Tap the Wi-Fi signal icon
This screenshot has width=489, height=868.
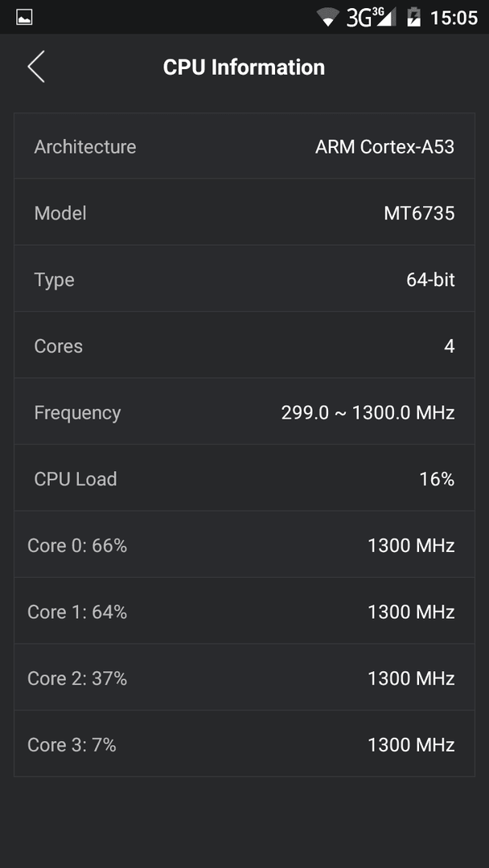(328, 18)
